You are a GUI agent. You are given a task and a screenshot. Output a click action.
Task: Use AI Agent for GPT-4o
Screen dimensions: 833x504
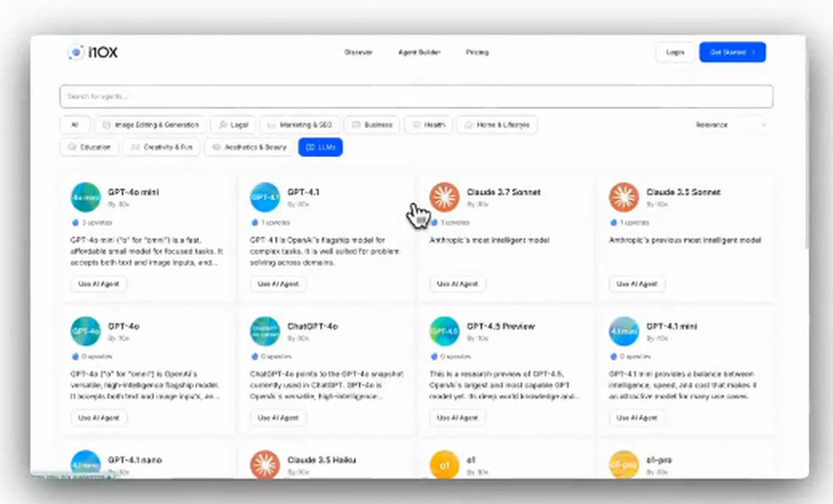coord(99,418)
